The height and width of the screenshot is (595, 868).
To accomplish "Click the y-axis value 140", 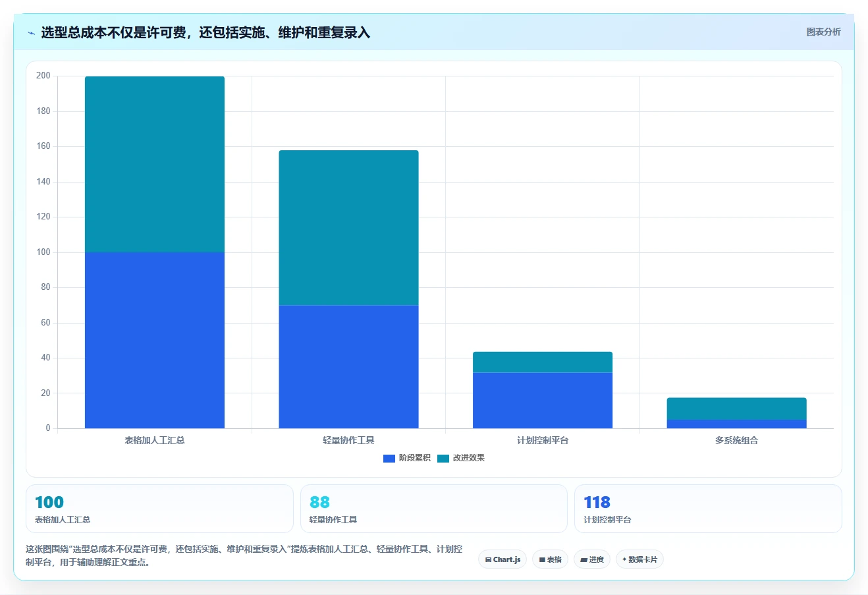I will (43, 182).
